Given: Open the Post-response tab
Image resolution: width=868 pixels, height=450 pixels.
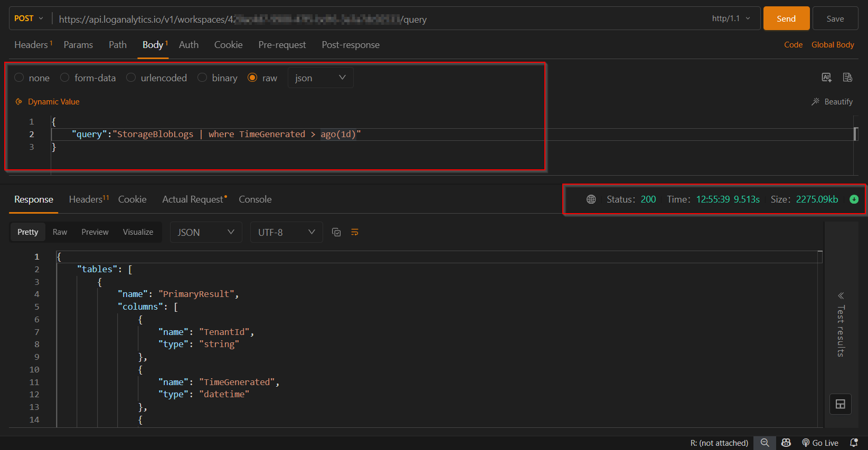Looking at the screenshot, I should [x=351, y=45].
